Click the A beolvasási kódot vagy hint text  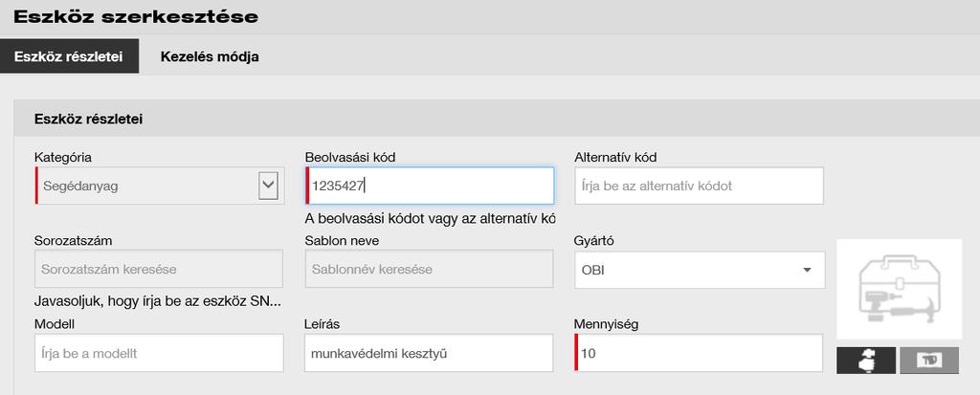[x=430, y=219]
